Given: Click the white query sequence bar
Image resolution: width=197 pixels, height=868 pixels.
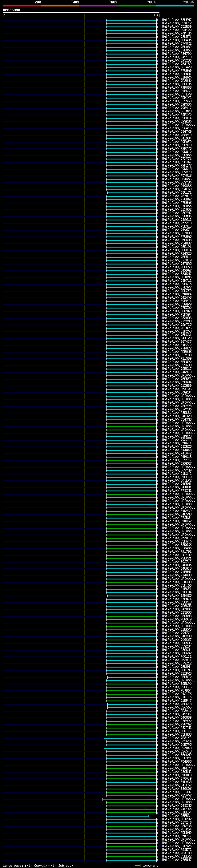Looking at the screenshot, I should (81, 13).
